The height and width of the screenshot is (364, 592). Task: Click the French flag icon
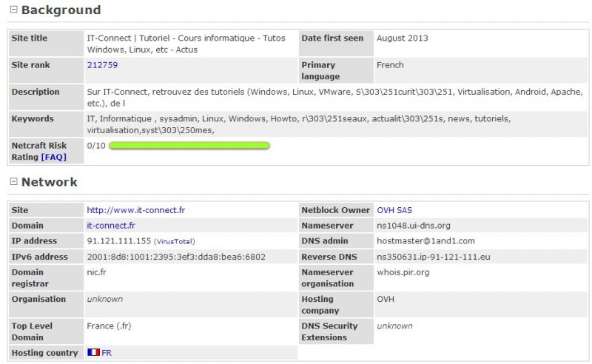click(93, 353)
